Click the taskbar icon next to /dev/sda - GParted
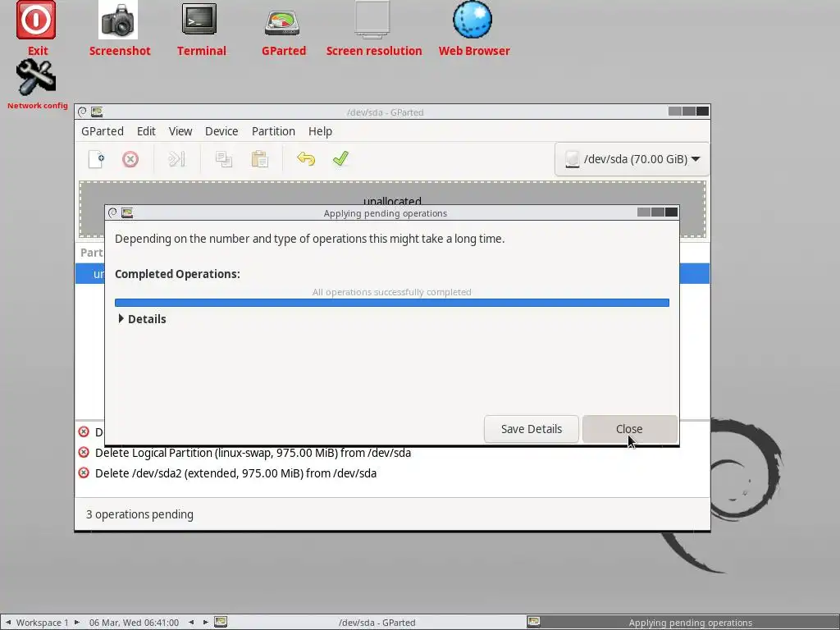The height and width of the screenshot is (630, 840). coord(221,622)
